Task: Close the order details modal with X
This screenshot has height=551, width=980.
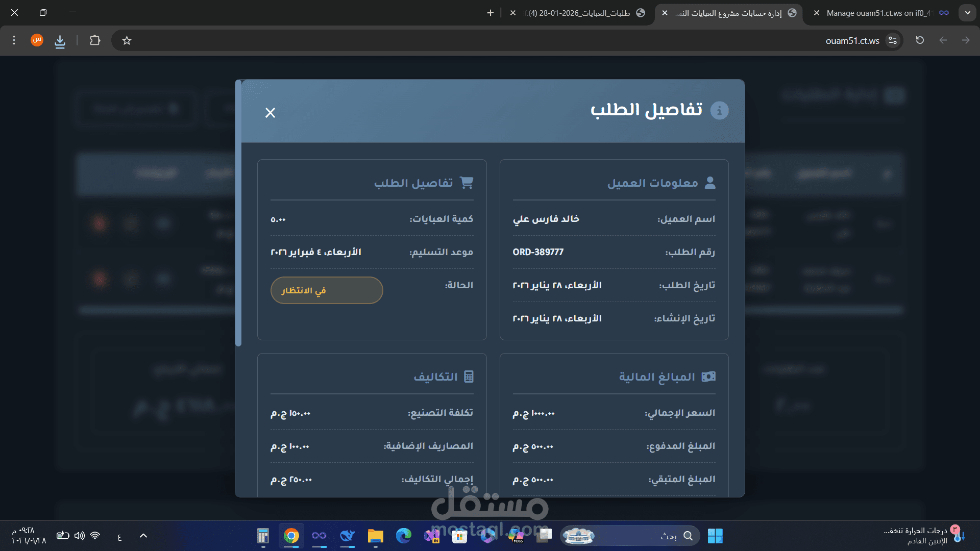Action: [270, 113]
